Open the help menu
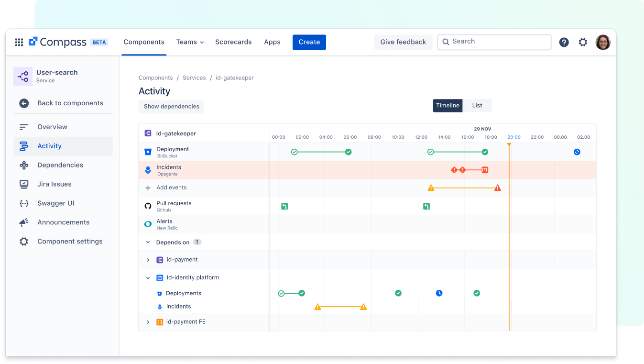 564,42
